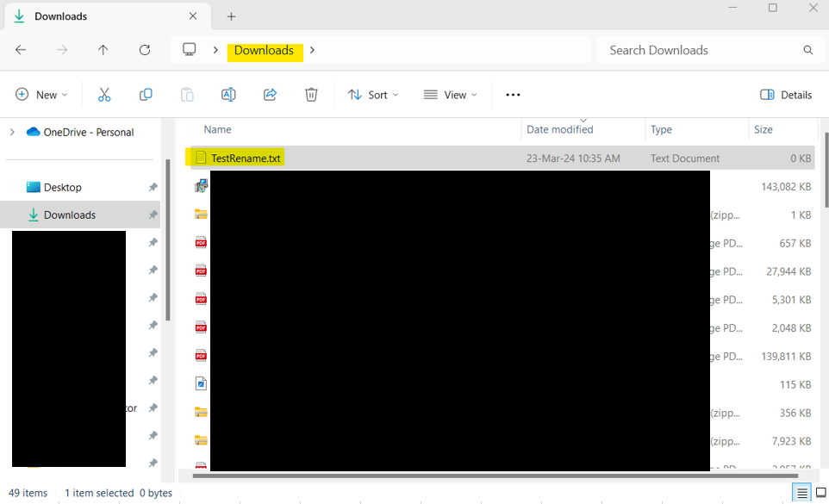Sort by the Size column header
Screen dimensions: 829x504
(x=763, y=129)
